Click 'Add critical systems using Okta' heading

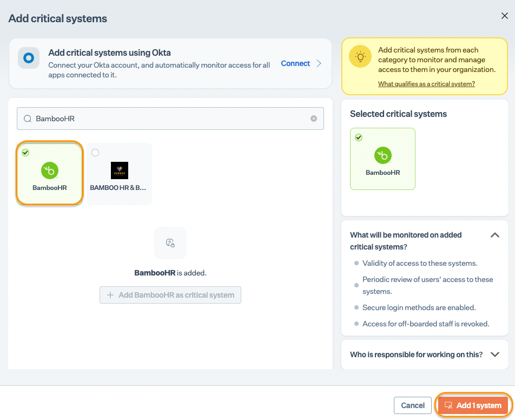[x=109, y=52]
